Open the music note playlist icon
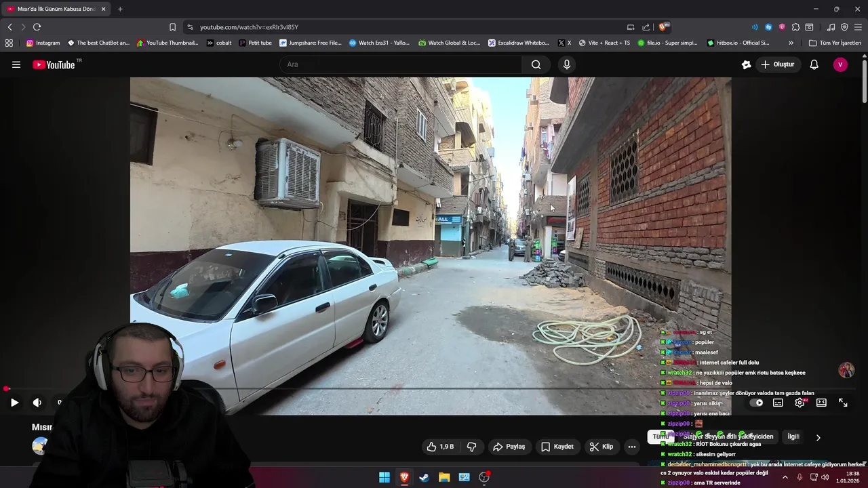868x488 pixels. pos(831,27)
